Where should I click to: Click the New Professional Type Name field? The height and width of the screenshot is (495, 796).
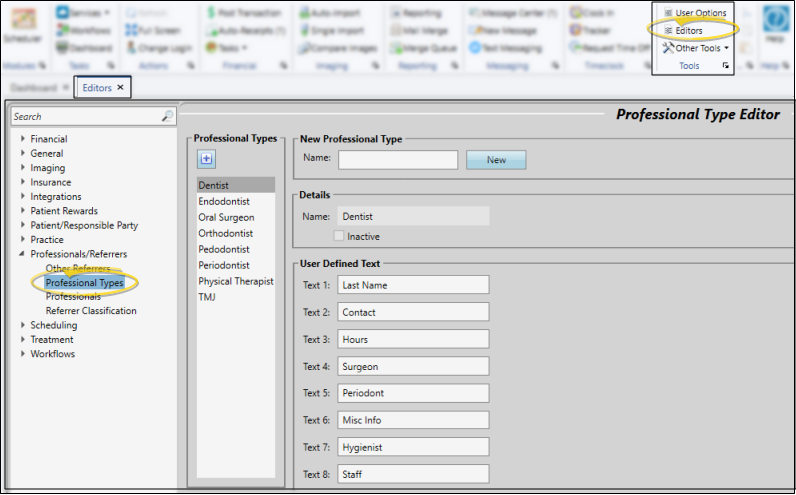coord(397,160)
